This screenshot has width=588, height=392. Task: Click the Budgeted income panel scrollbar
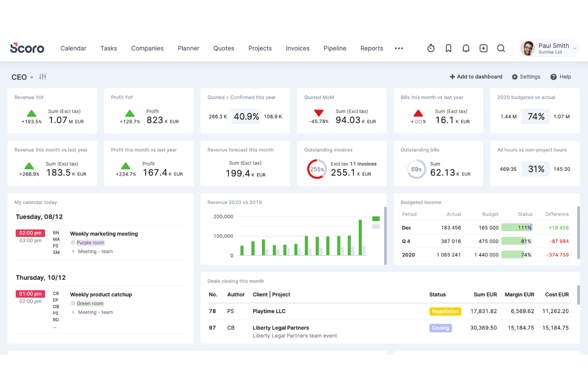(x=578, y=233)
